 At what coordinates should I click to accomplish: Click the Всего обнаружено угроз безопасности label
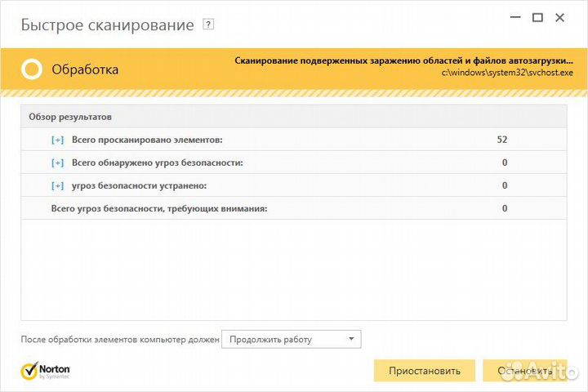[x=158, y=163]
